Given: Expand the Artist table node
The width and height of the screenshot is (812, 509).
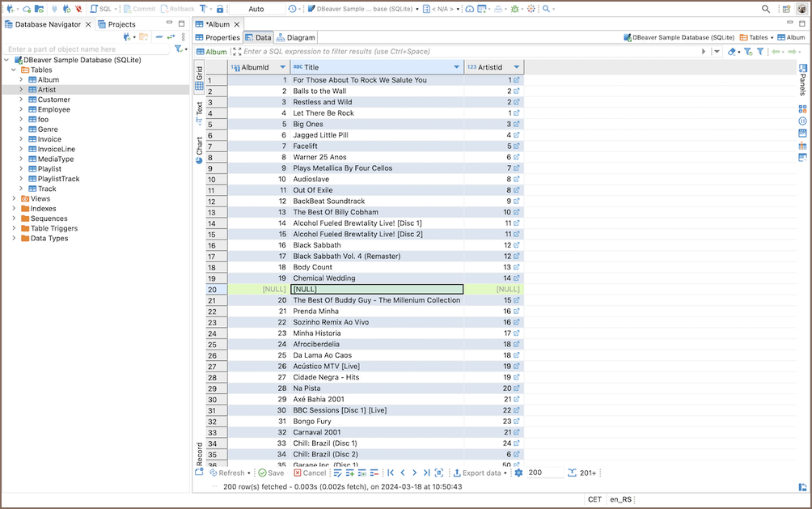Looking at the screenshot, I should tap(22, 90).
